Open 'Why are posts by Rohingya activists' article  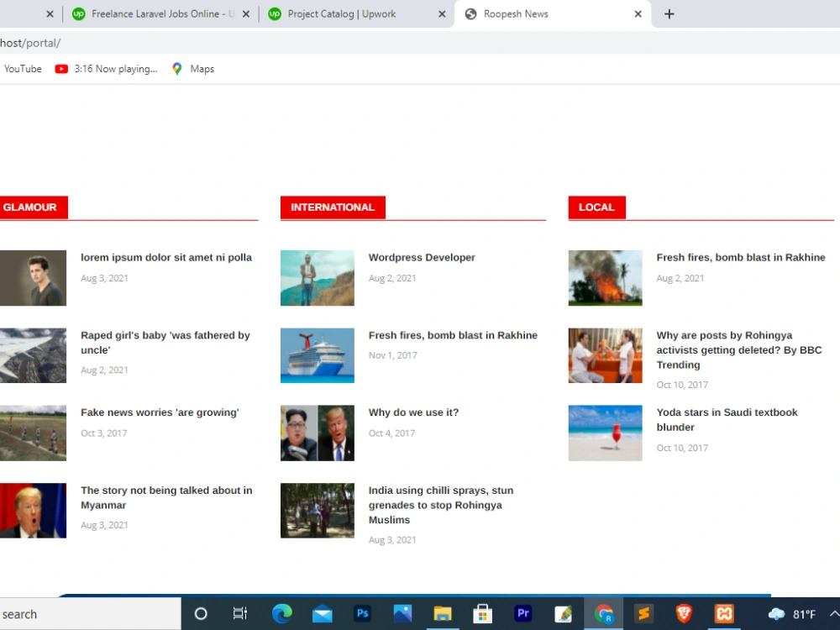(739, 349)
